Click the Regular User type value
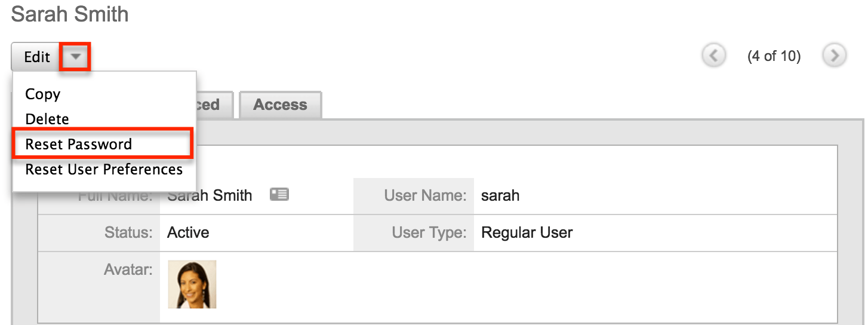 click(527, 232)
